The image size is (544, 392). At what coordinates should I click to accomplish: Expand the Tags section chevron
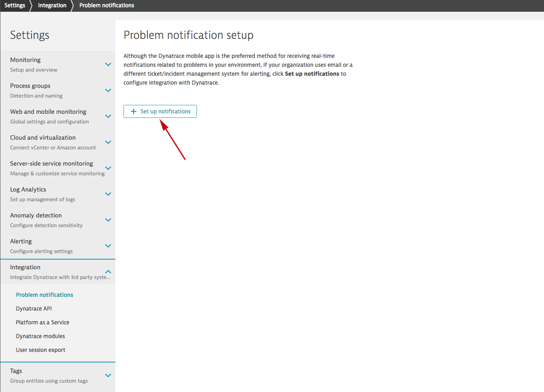coord(108,375)
